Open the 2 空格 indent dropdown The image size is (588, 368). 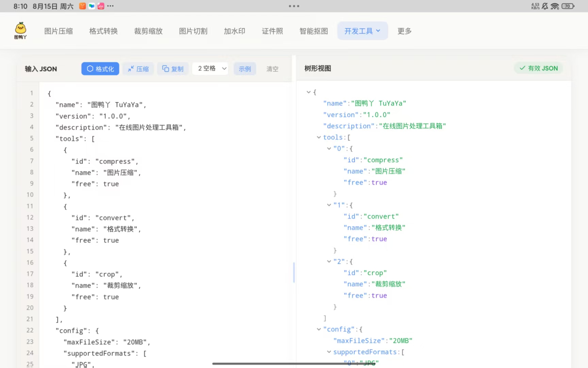210,68
